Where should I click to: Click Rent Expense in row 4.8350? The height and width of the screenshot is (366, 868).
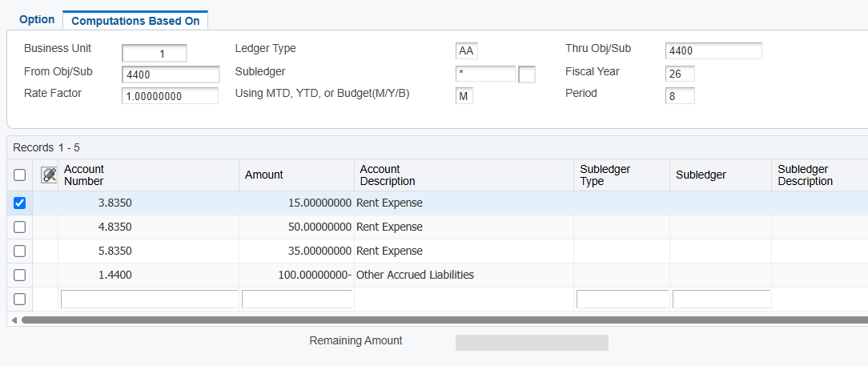(389, 227)
